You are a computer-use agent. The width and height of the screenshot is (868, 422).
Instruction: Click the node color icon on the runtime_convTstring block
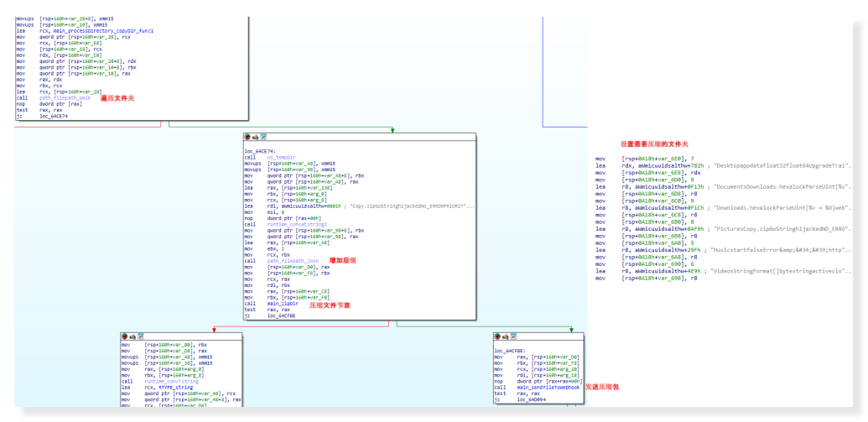[125, 336]
